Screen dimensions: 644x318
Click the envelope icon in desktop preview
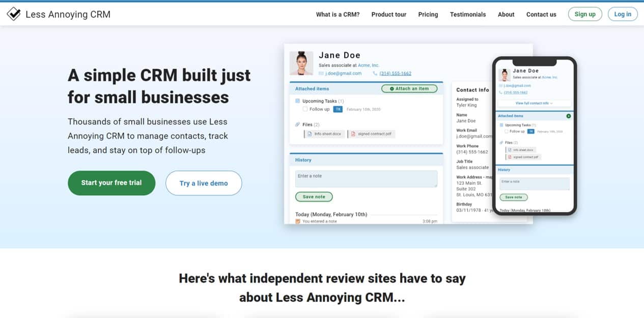tap(321, 73)
